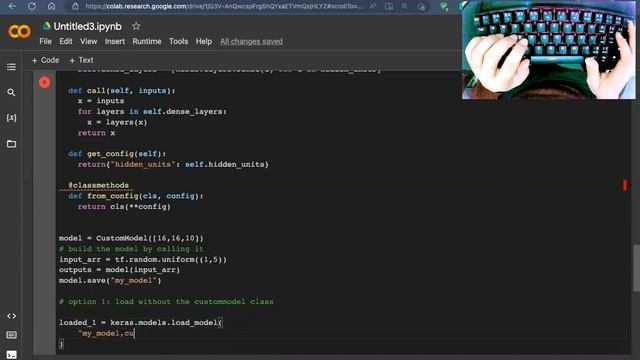Click the def call(self, inputs): line
The height and width of the screenshot is (360, 640).
pos(122,91)
